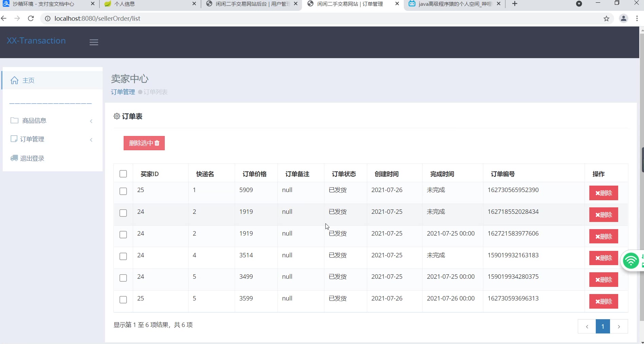Viewport: 644px width, 344px height.
Task: Reload the page with the refresh icon
Action: [31, 18]
